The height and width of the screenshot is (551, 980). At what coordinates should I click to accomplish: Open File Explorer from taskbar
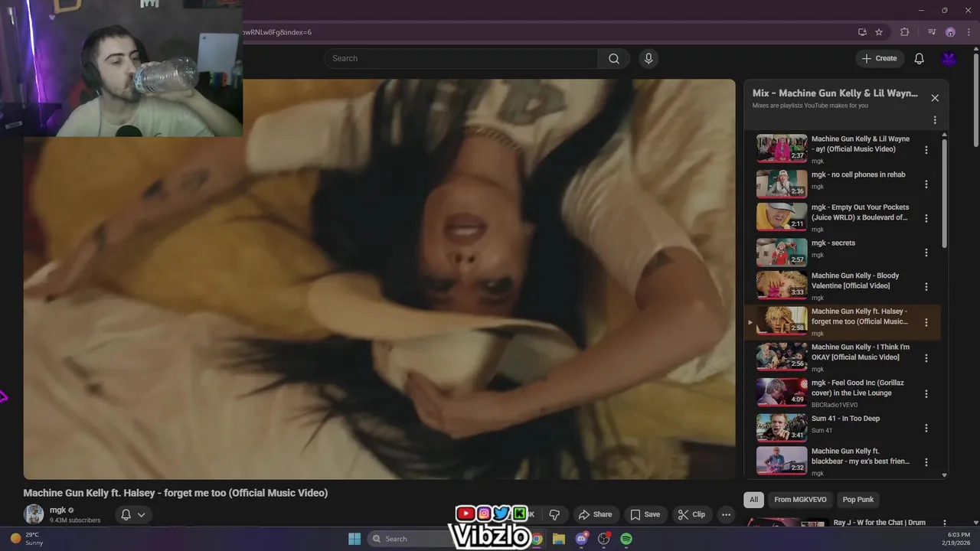click(x=559, y=539)
